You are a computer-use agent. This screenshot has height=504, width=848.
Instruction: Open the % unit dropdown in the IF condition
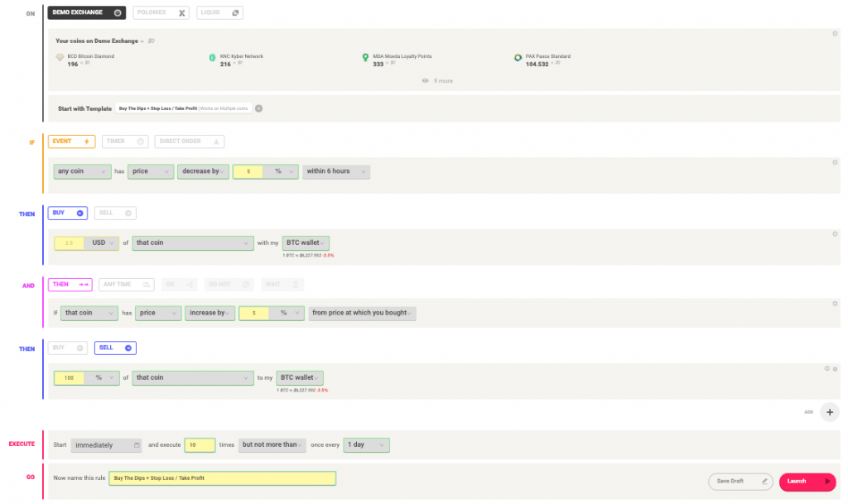[282, 171]
